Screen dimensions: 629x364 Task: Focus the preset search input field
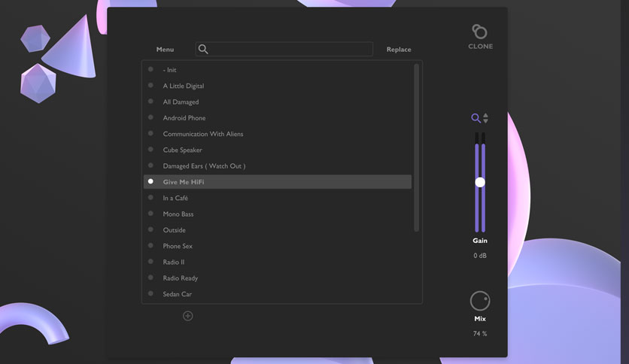284,49
